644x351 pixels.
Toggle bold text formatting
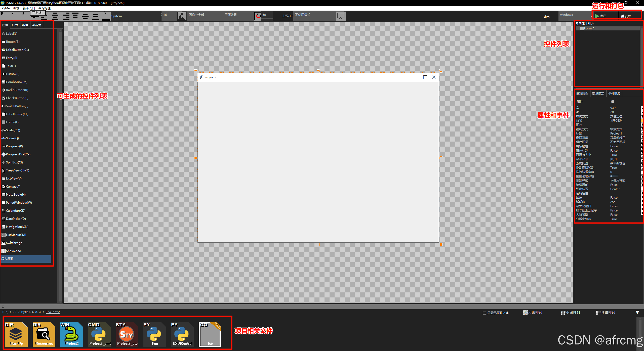[x=3, y=14]
